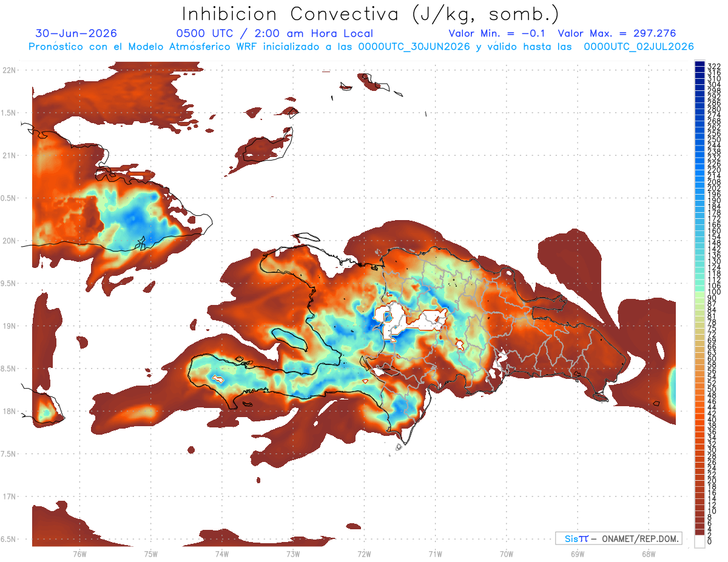Click the '8.5N' latitude axis label
The width and height of the screenshot is (728, 562).
pos(8,369)
